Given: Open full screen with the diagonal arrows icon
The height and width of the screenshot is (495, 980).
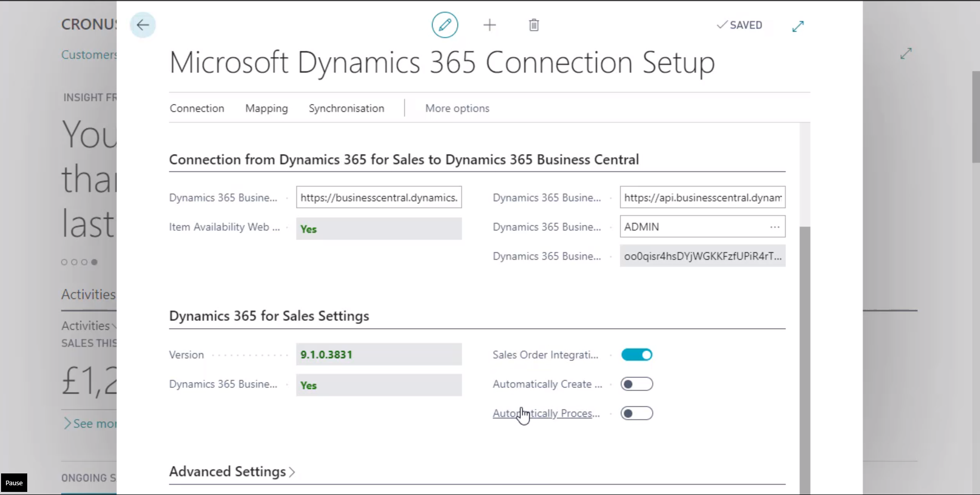Looking at the screenshot, I should (x=797, y=26).
